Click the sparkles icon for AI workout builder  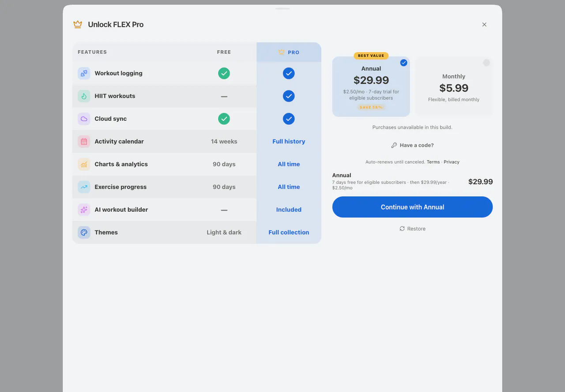coord(84,209)
